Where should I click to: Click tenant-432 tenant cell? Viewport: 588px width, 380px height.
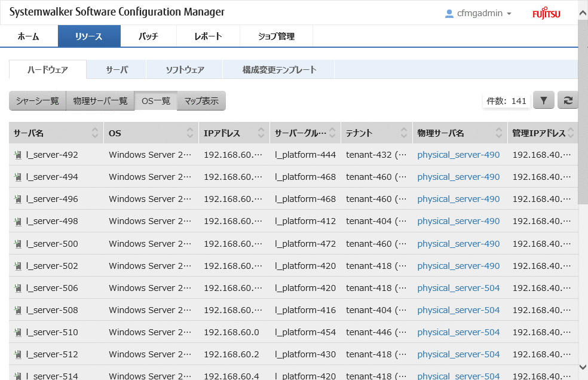(x=376, y=155)
